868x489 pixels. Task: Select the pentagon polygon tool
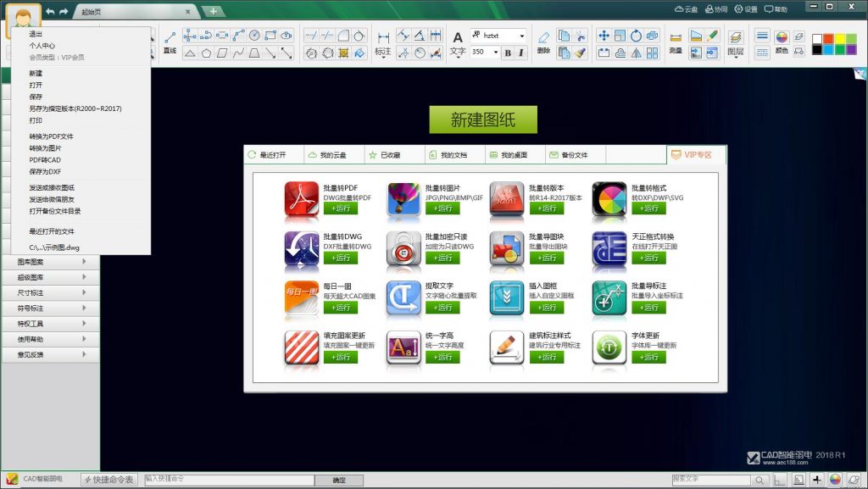[x=206, y=53]
